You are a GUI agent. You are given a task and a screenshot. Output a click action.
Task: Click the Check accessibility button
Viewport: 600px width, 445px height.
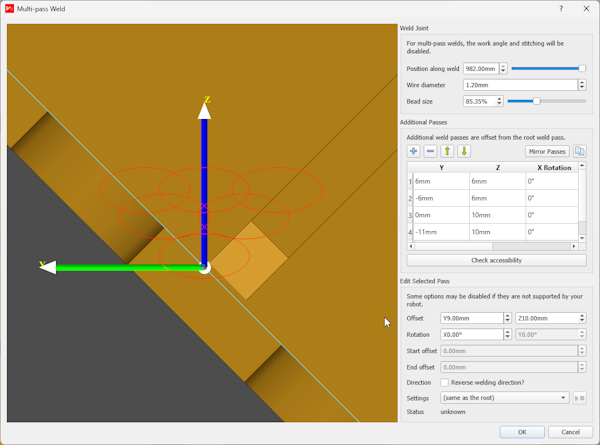496,260
